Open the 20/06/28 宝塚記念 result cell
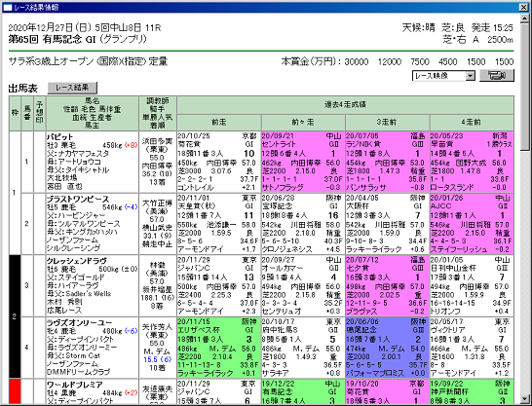The image size is (532, 406). 303,224
